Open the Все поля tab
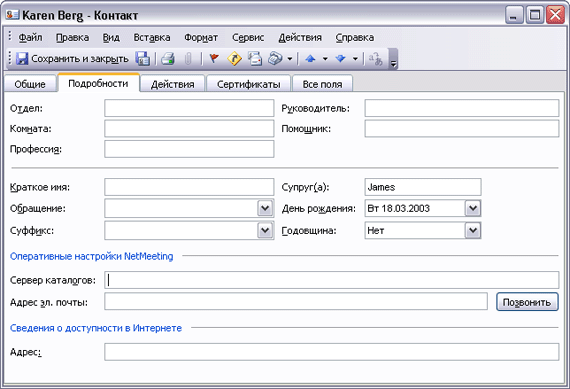 [x=322, y=84]
